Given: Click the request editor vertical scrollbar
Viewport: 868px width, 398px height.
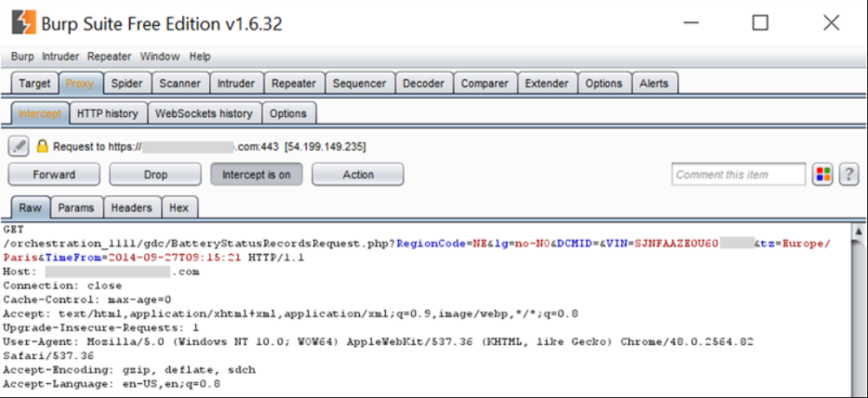Looking at the screenshot, I should coord(858,310).
